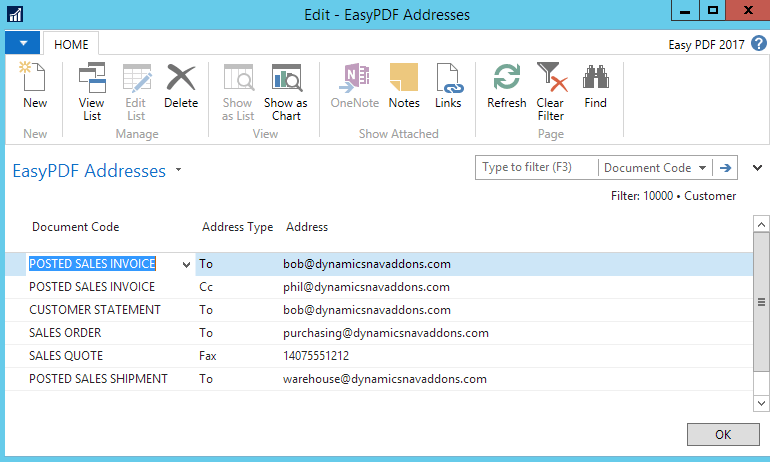This screenshot has height=462, width=770.
Task: Click Show as Chart icon
Action: (287, 78)
